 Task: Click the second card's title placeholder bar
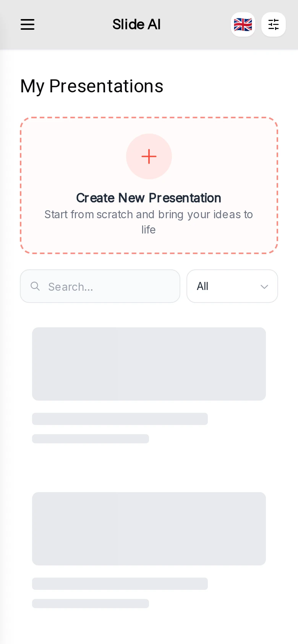pos(120,584)
